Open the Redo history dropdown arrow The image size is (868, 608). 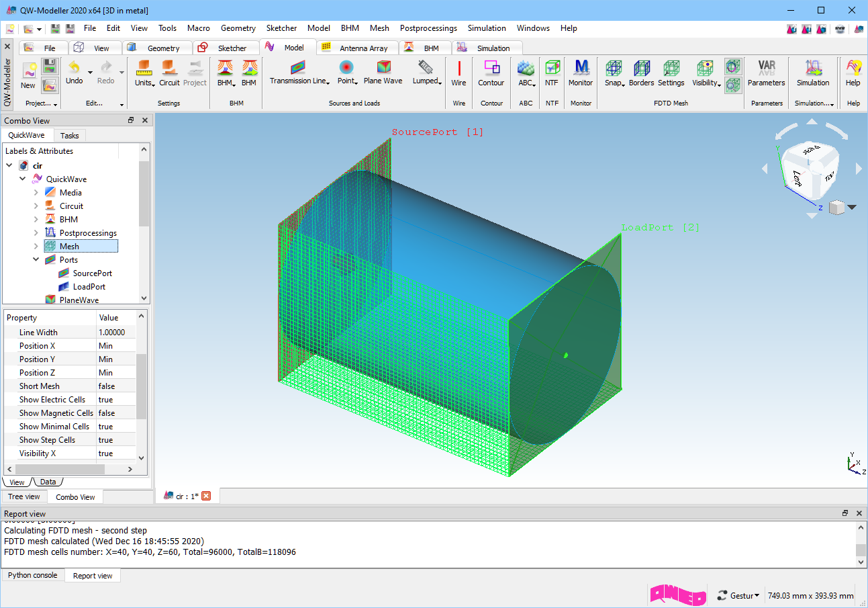click(x=122, y=72)
